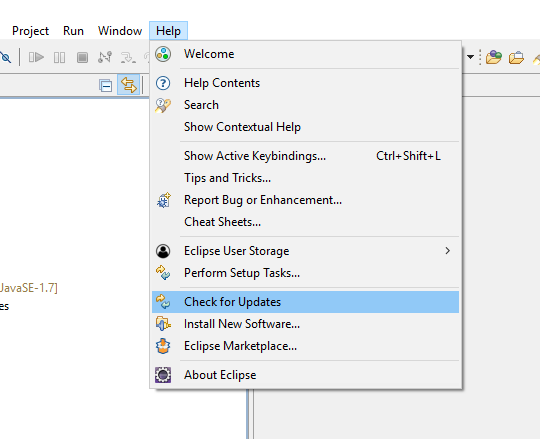Click the Report Bug icon
This screenshot has width=540, height=439.
coord(164,200)
